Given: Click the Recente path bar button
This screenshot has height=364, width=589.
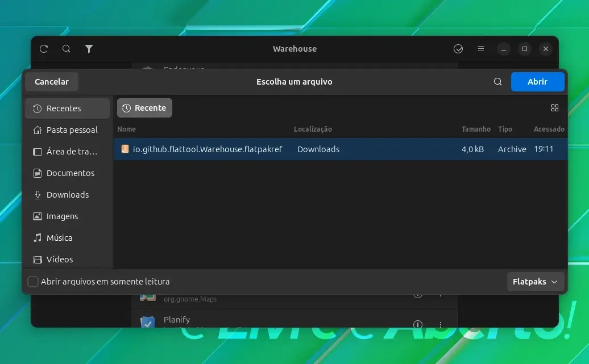Looking at the screenshot, I should coord(144,108).
